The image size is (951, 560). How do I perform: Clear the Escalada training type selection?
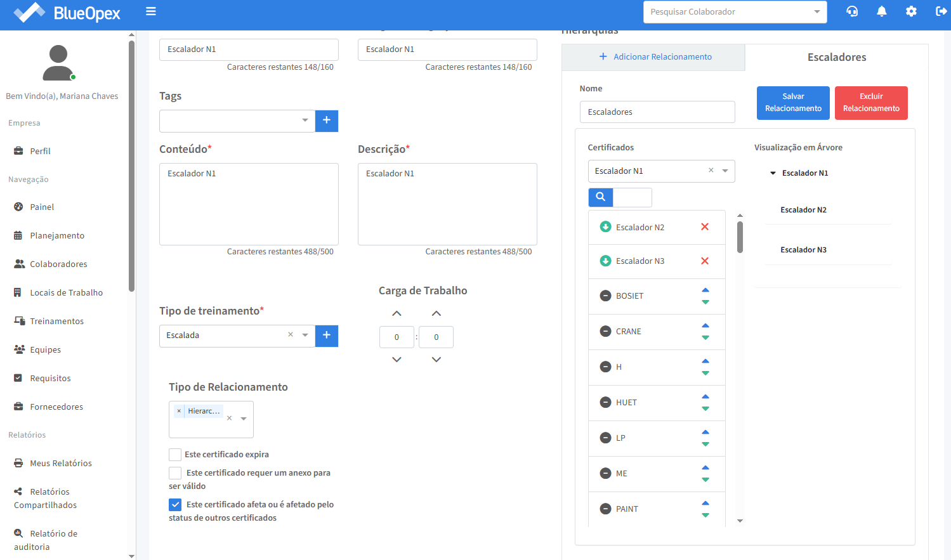pos(291,335)
